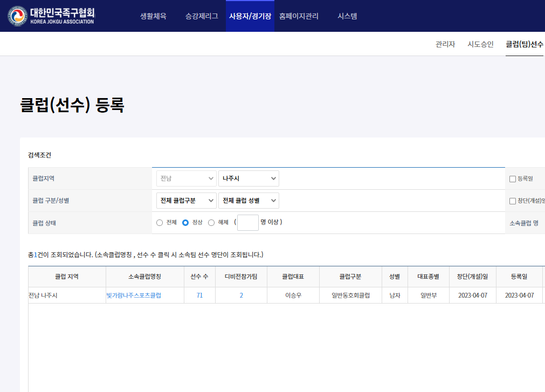Click the 총1건이 조회되었습니다 result summary
This screenshot has height=392, width=545.
pos(146,255)
